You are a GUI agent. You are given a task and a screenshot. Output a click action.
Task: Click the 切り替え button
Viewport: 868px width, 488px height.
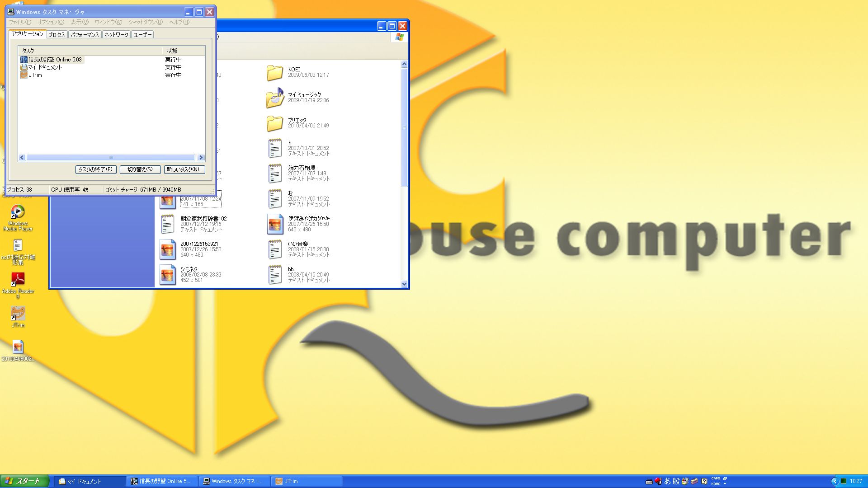(x=140, y=169)
